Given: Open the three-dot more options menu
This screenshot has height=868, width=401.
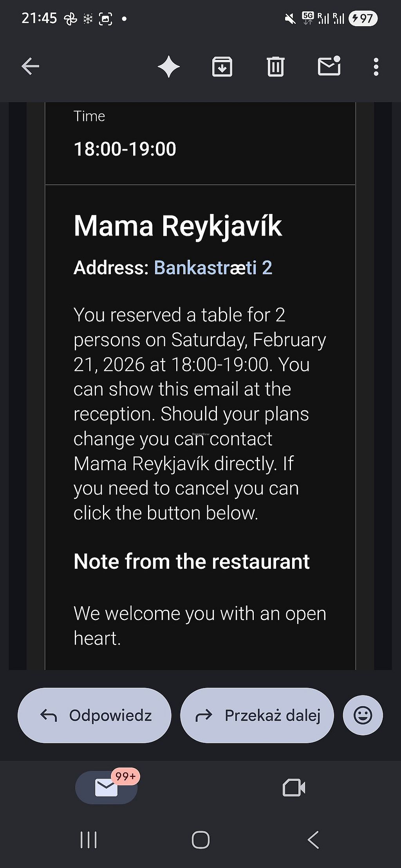Looking at the screenshot, I should point(376,66).
